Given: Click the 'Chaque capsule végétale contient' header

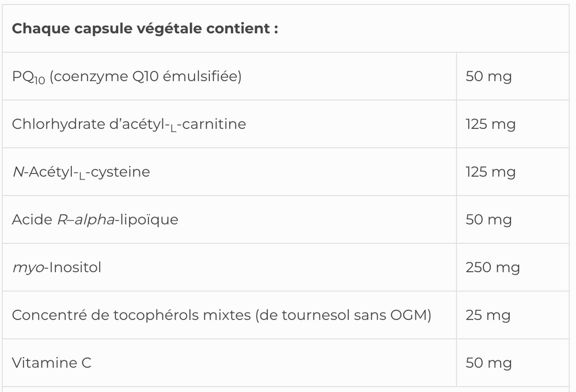Looking at the screenshot, I should click(145, 29).
